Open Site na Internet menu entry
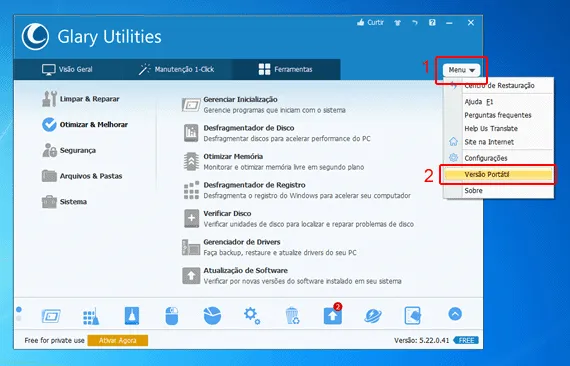The height and width of the screenshot is (366, 570). (x=499, y=142)
